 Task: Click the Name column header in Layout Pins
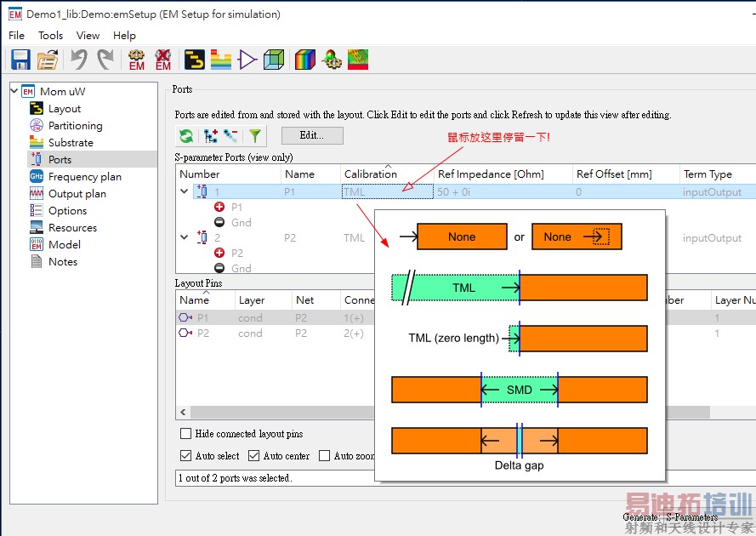(x=205, y=300)
